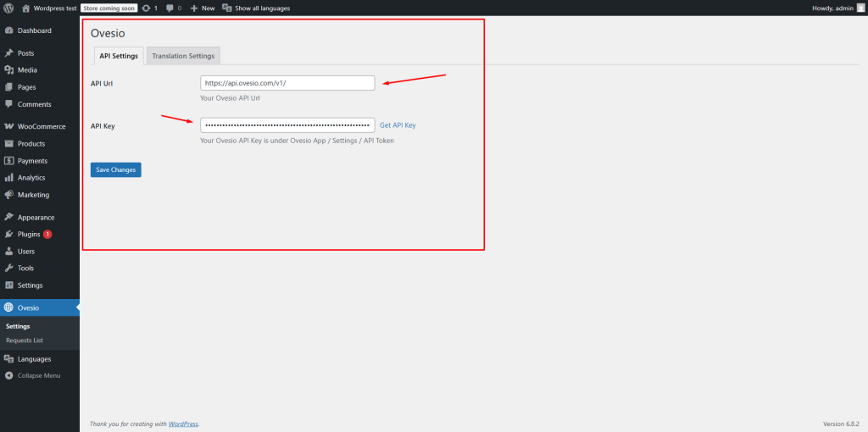Click the Ovesio page heading text
Image resolution: width=868 pixels, height=432 pixels.
[108, 33]
